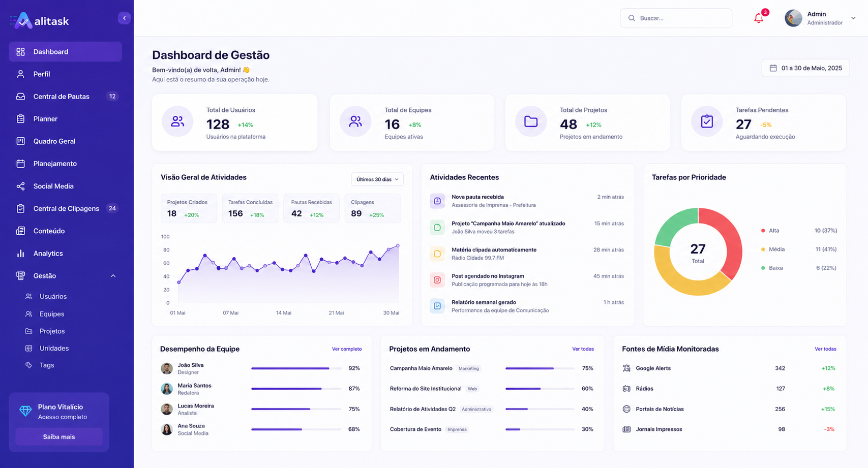Open Social Media share icon
The width and height of the screenshot is (868, 468).
20,186
